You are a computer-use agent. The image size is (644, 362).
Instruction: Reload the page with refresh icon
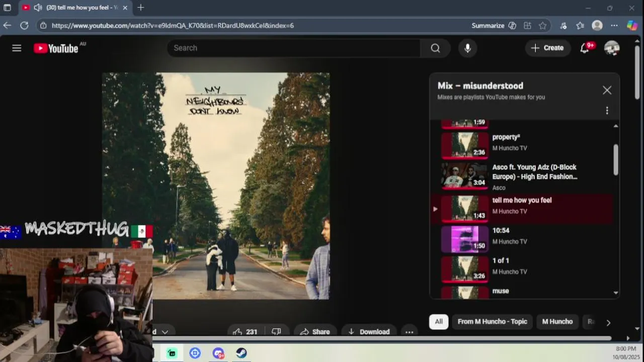point(24,25)
